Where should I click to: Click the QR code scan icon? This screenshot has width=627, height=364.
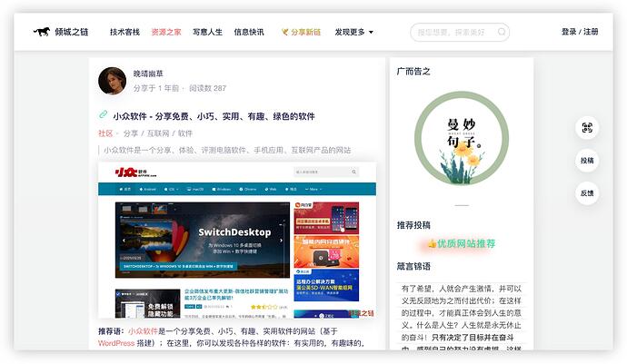pyautogui.click(x=587, y=128)
